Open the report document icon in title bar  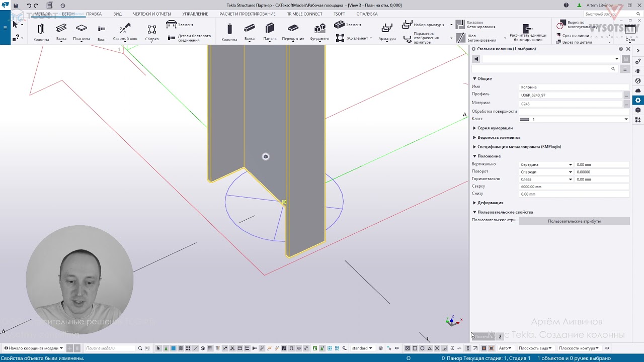click(x=49, y=6)
